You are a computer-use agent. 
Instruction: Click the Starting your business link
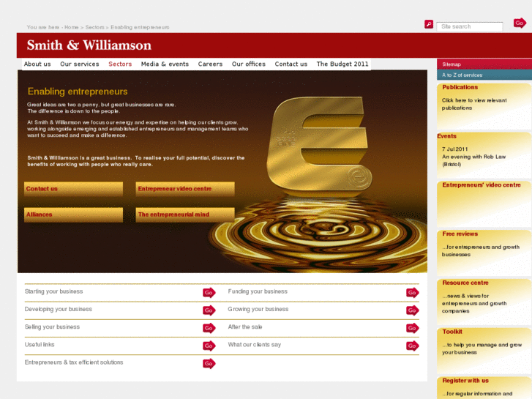tap(53, 291)
